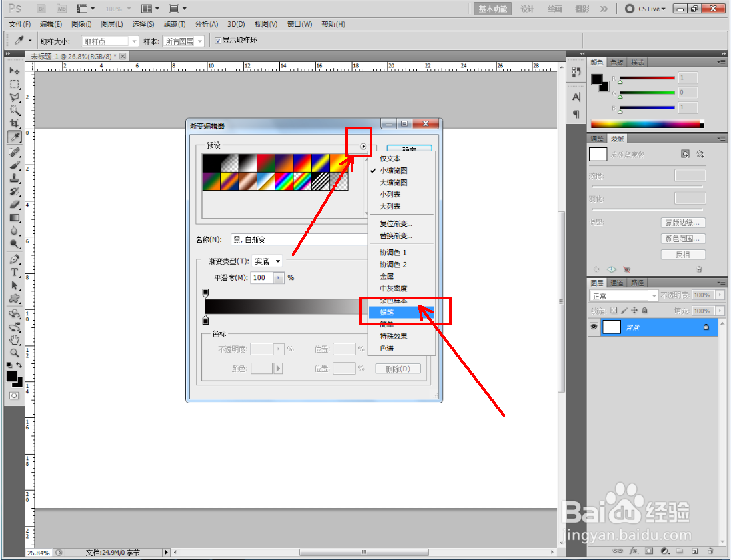Image resolution: width=731 pixels, height=560 pixels.
Task: Select the Clone Stamp tool
Action: pyautogui.click(x=15, y=178)
